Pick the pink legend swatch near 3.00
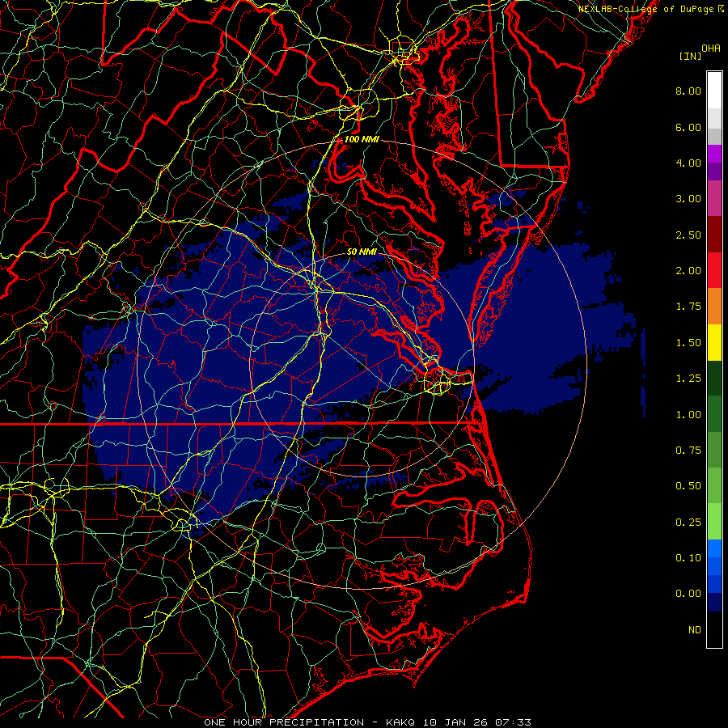Viewport: 728px width, 728px height. pos(714,198)
